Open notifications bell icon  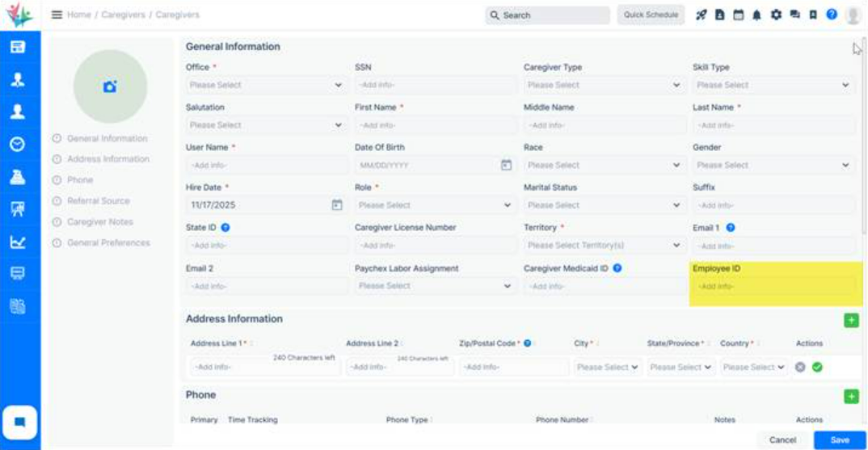pos(756,15)
